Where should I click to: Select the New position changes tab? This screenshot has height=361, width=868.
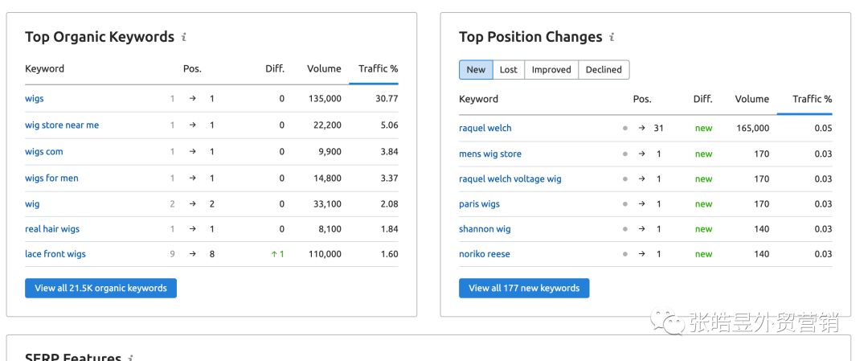point(476,70)
